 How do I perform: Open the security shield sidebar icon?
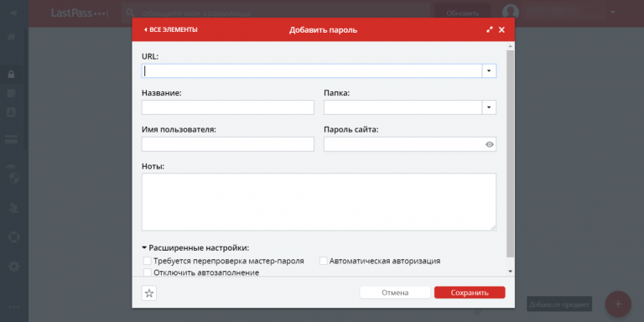[13, 179]
